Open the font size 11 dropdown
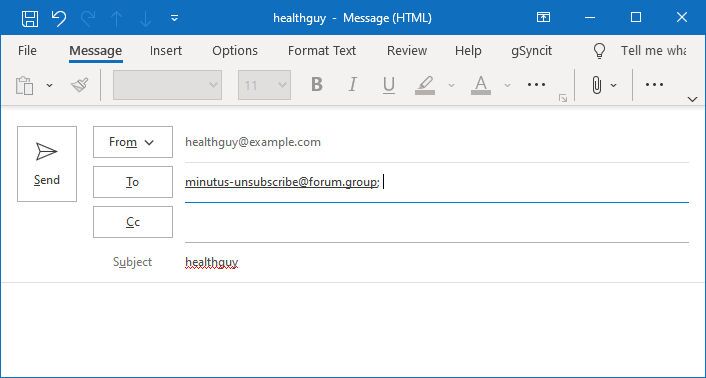706x378 pixels. pos(264,85)
